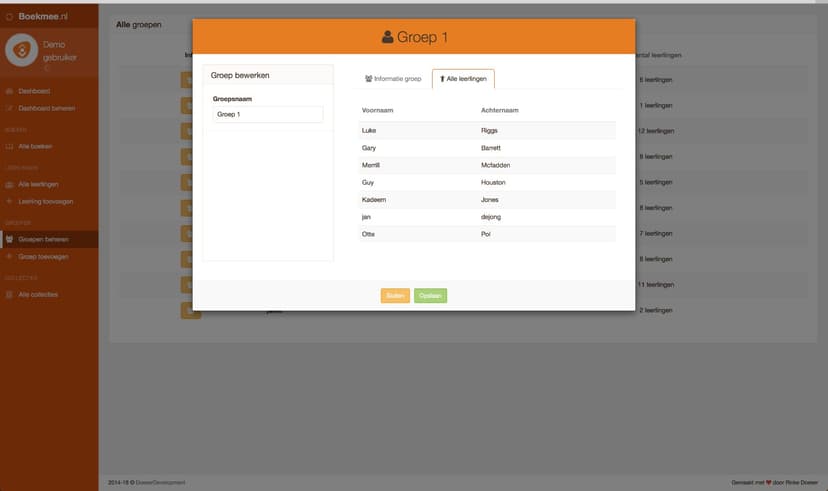Select the Guy first name cell

click(368, 182)
